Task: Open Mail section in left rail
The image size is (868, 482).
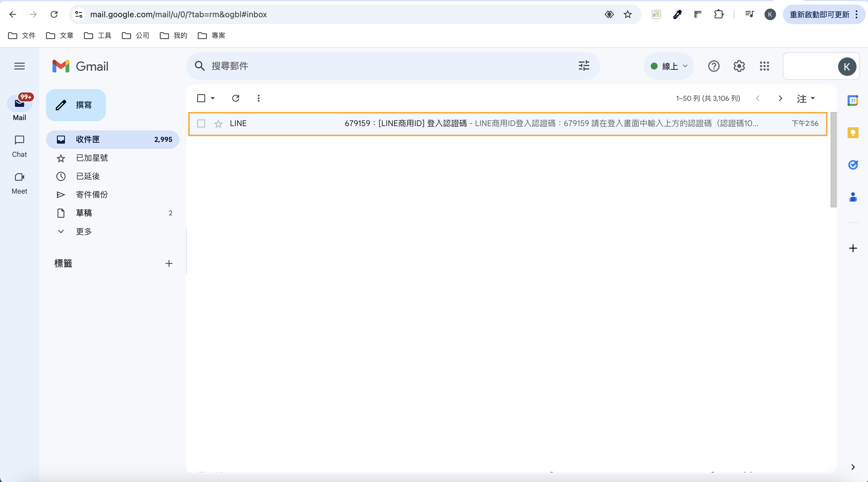Action: coord(20,107)
